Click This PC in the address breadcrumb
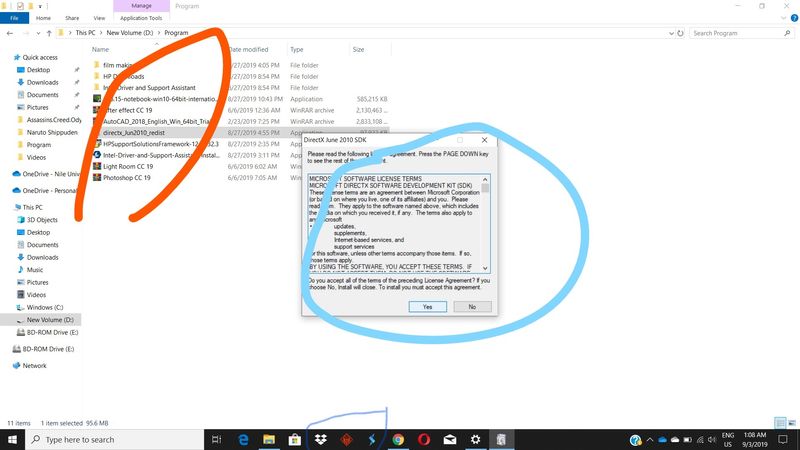Viewport: 800px width, 450px height. 85,33
